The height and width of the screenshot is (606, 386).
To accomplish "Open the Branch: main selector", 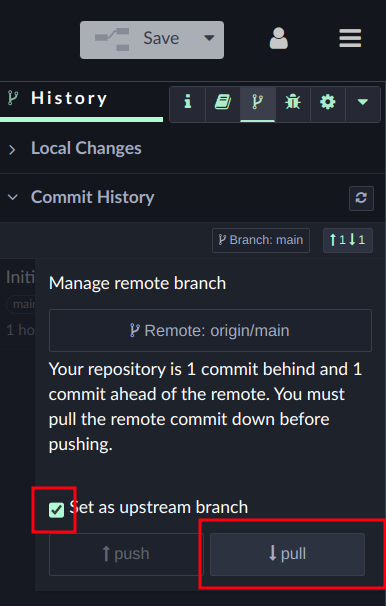I will coord(261,240).
